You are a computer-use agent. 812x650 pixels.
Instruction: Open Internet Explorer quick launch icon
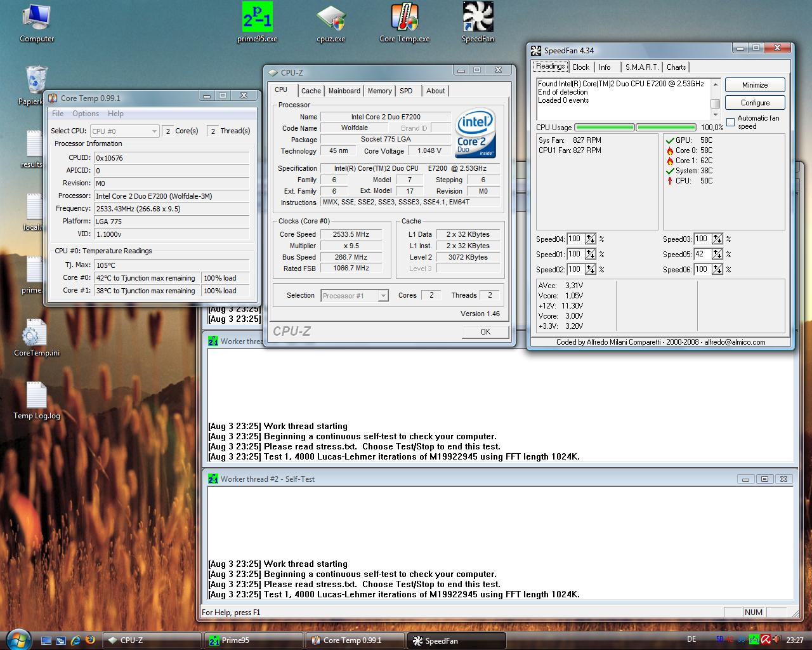(75, 640)
